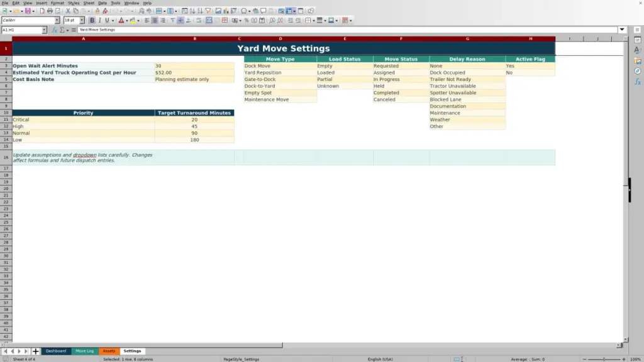Open the Font Size dropdown

coord(82,20)
